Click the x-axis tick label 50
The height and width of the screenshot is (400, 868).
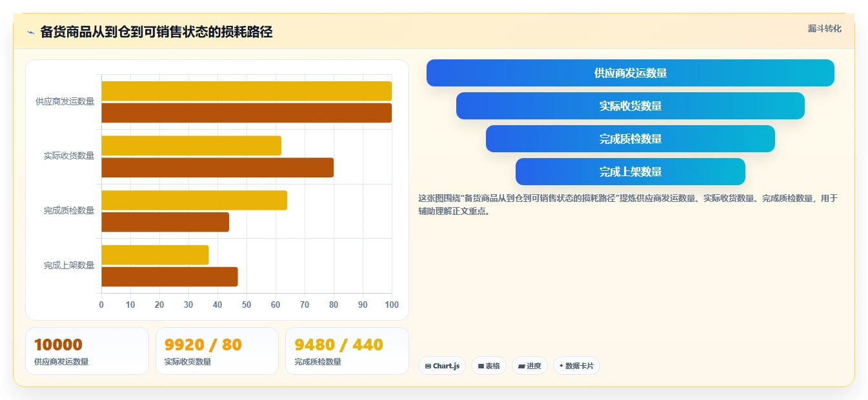tap(247, 305)
